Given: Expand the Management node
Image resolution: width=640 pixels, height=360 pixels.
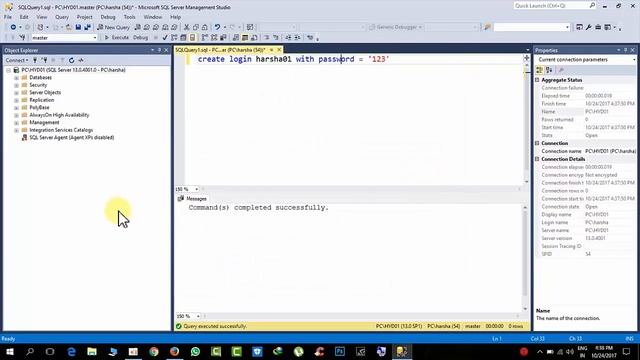Looking at the screenshot, I should [x=16, y=123].
